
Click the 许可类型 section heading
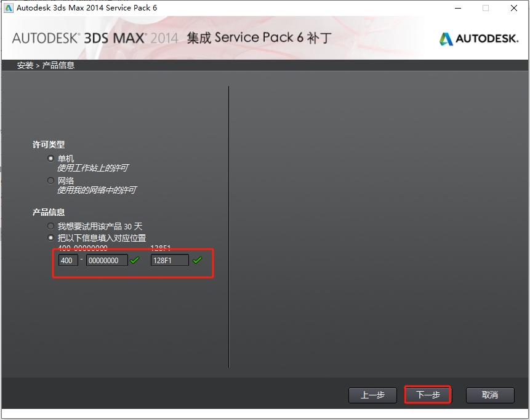49,145
